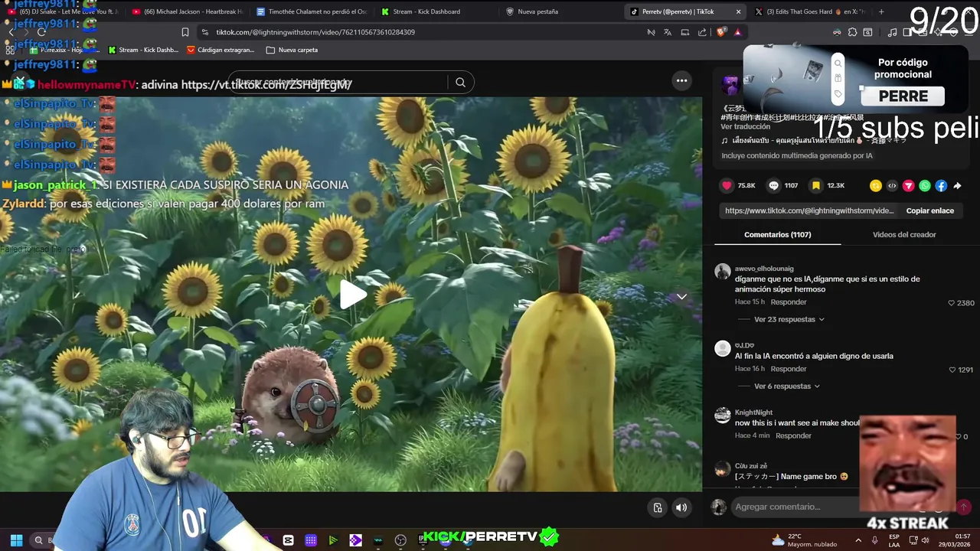The width and height of the screenshot is (980, 551).
Task: Like the comment with 1291 likes
Action: click(952, 370)
